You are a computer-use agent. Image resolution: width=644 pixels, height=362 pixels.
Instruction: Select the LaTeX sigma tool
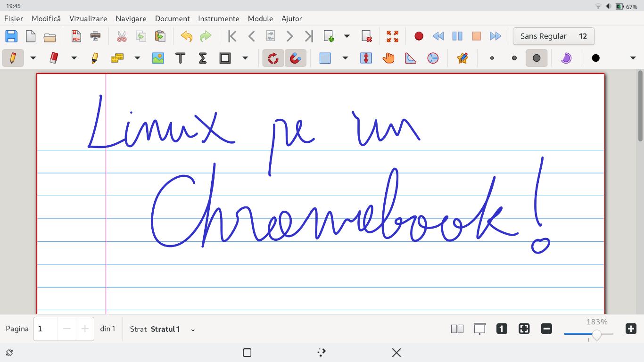[203, 58]
